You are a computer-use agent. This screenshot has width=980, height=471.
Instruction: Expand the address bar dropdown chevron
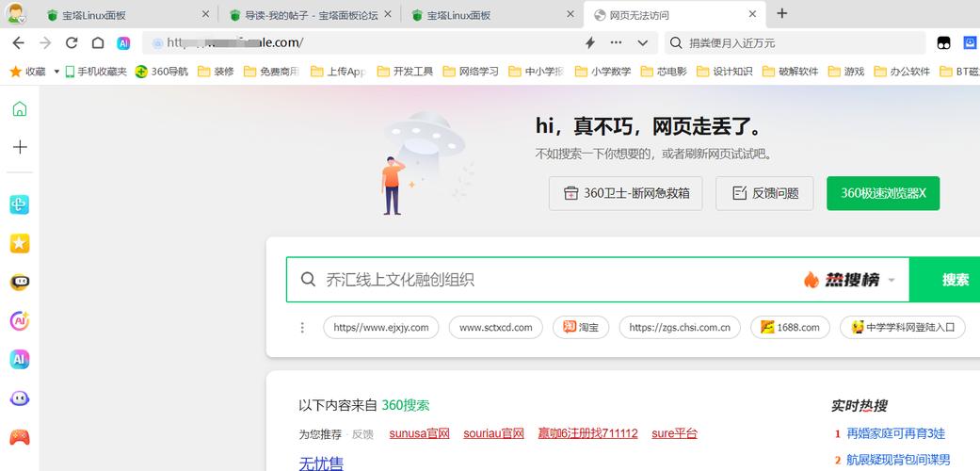tap(642, 43)
